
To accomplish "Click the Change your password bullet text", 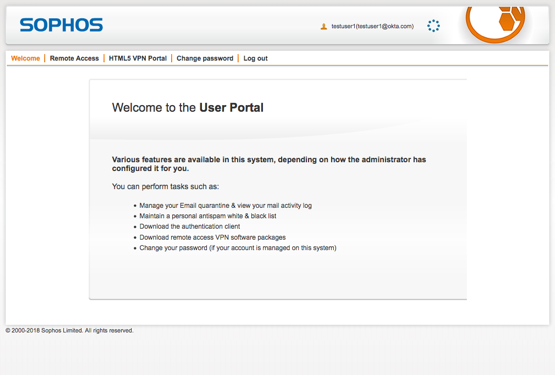I will [238, 248].
